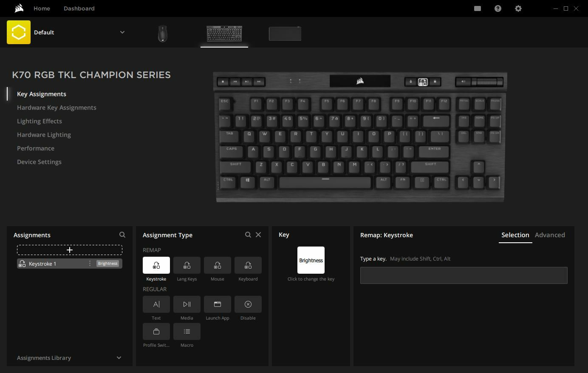The width and height of the screenshot is (588, 373).
Task: Open the Keystroke 1 options menu
Action: [90, 264]
